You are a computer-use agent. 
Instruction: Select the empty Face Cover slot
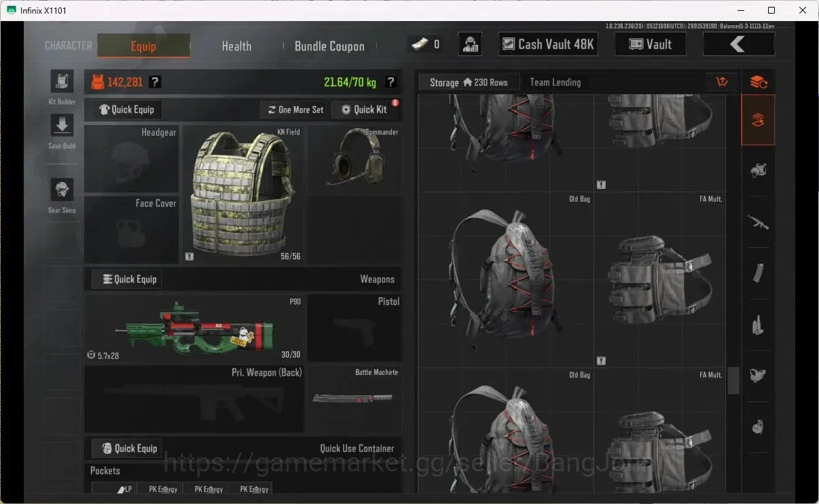[132, 230]
